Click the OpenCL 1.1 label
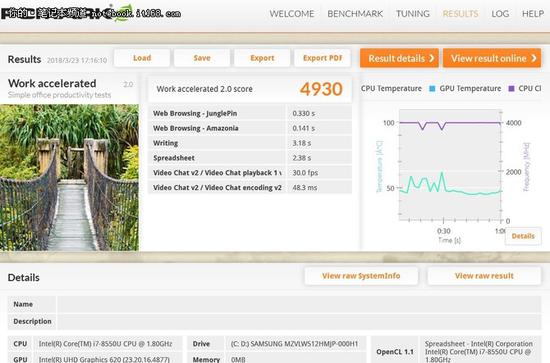The width and height of the screenshot is (550, 363). tap(395, 352)
